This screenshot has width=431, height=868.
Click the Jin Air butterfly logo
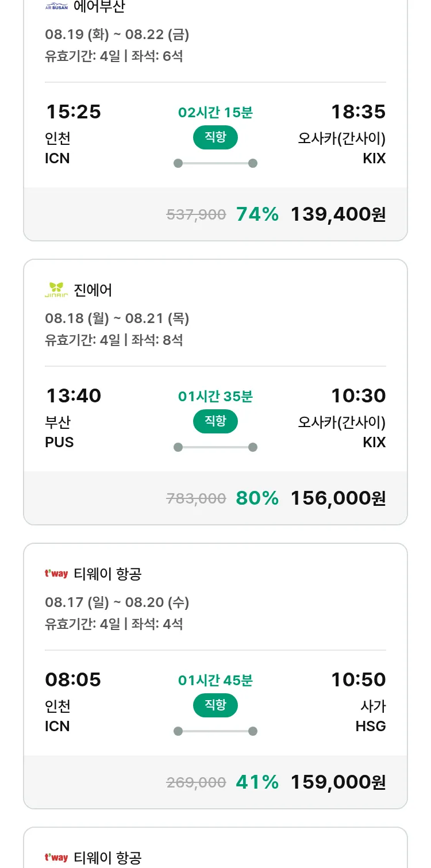pyautogui.click(x=56, y=290)
